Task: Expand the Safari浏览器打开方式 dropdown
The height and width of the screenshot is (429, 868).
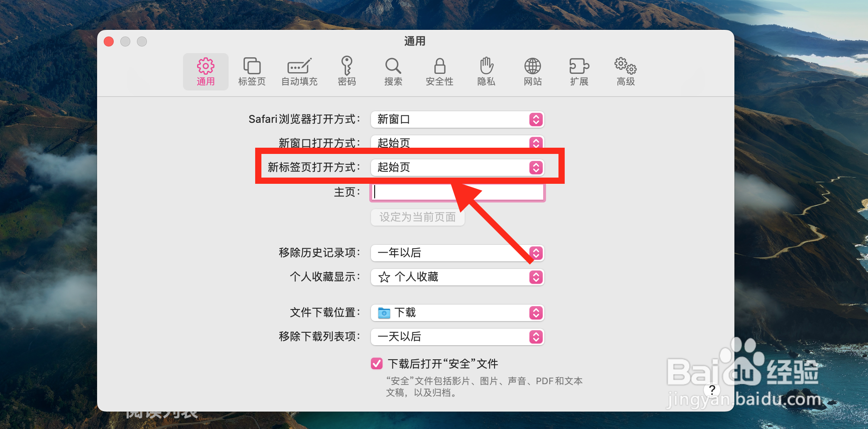Action: tap(457, 119)
